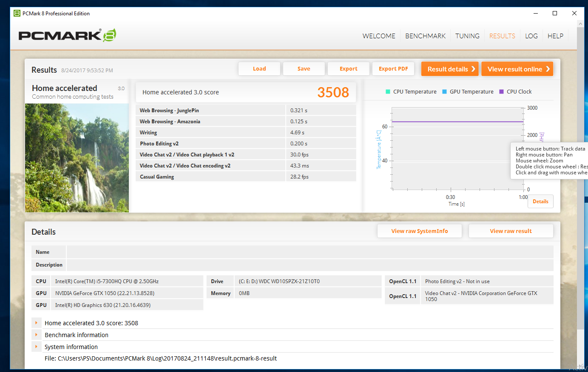Image resolution: width=588 pixels, height=372 pixels.
Task: Go to the Welcome tab
Action: point(379,36)
